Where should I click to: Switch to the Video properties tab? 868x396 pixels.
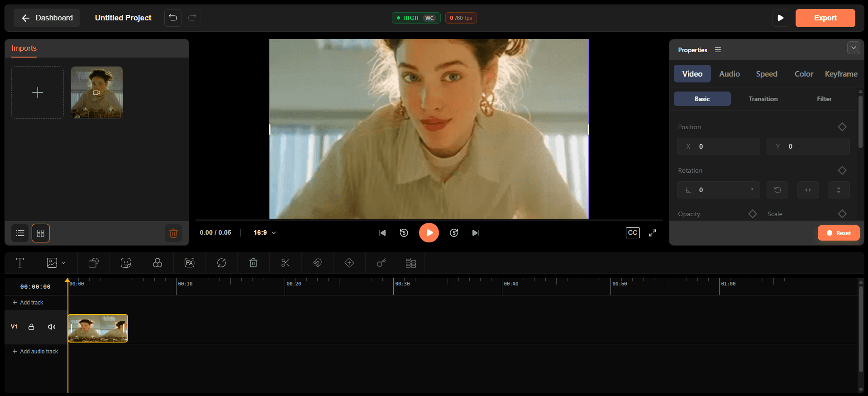click(x=692, y=74)
